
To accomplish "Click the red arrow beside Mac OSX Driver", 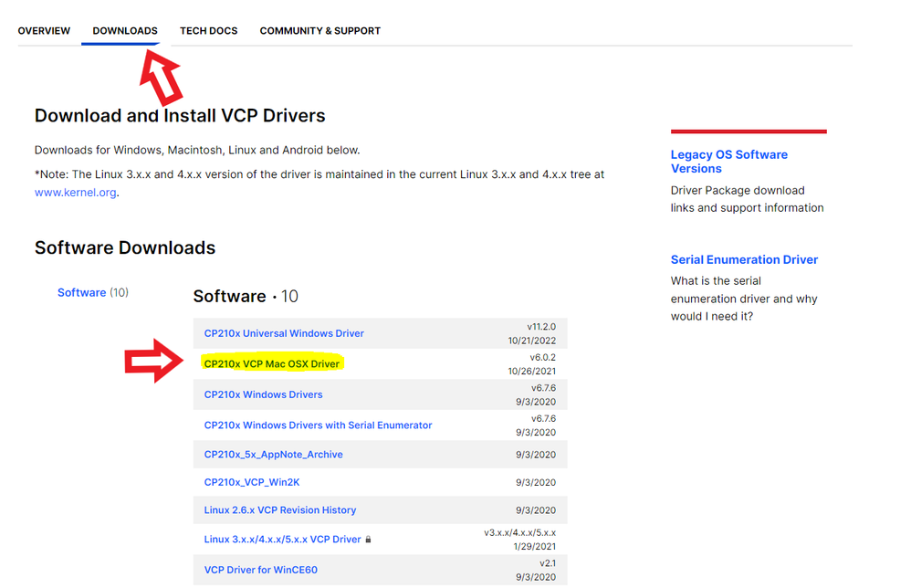I will point(154,361).
